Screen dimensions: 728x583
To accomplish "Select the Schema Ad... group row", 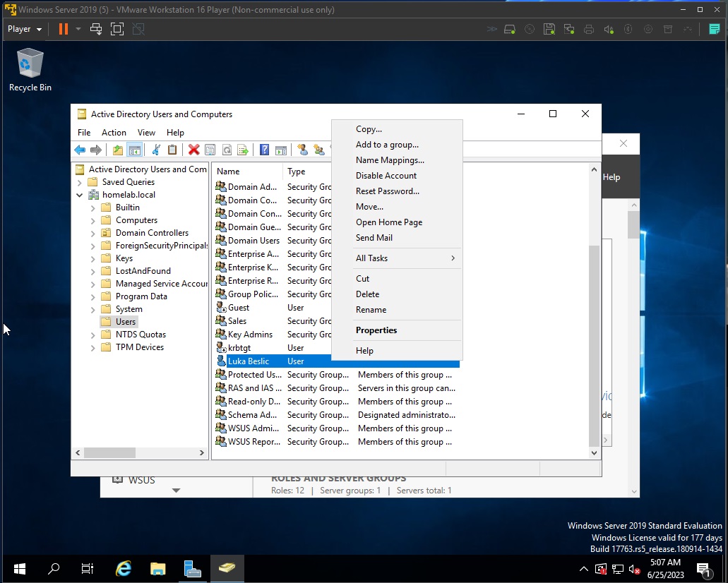I will 337,415.
